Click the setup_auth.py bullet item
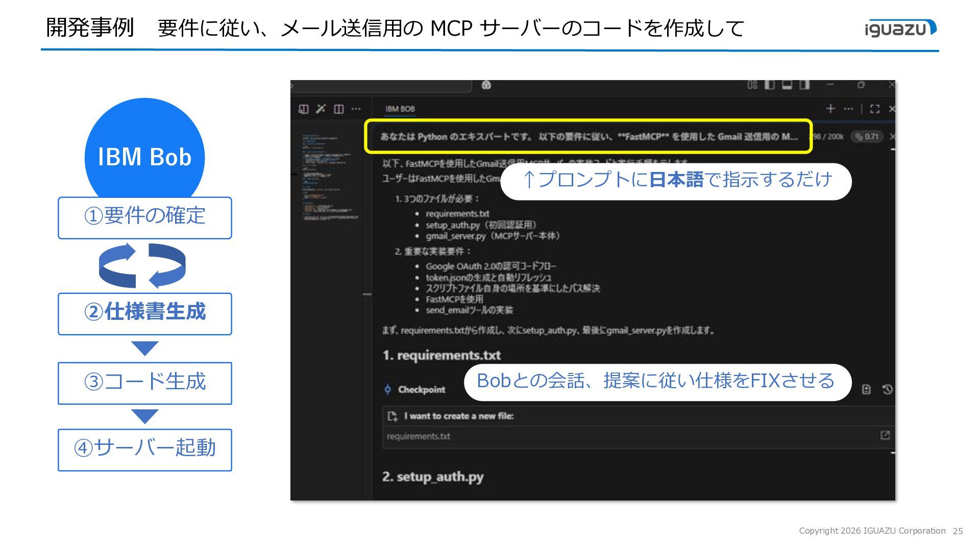Screen dimensions: 980x551 coord(481,225)
